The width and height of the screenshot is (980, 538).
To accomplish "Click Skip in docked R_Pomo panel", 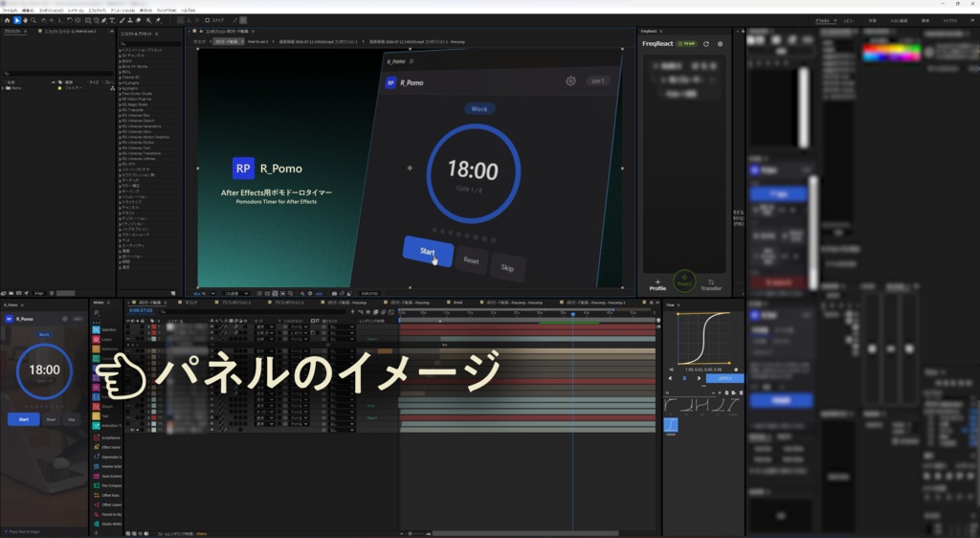I will coord(71,419).
